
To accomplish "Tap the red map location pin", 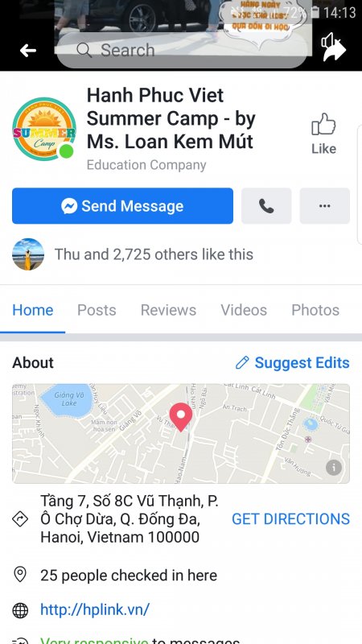I will click(x=180, y=417).
